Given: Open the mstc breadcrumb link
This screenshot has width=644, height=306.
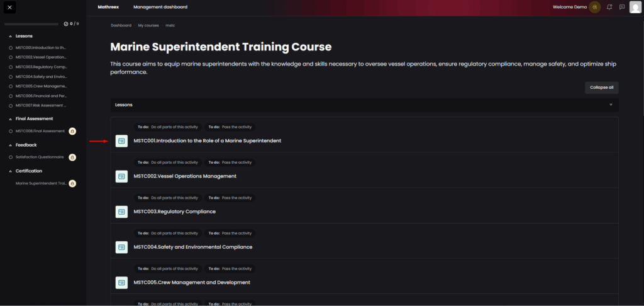Looking at the screenshot, I should pyautogui.click(x=170, y=25).
